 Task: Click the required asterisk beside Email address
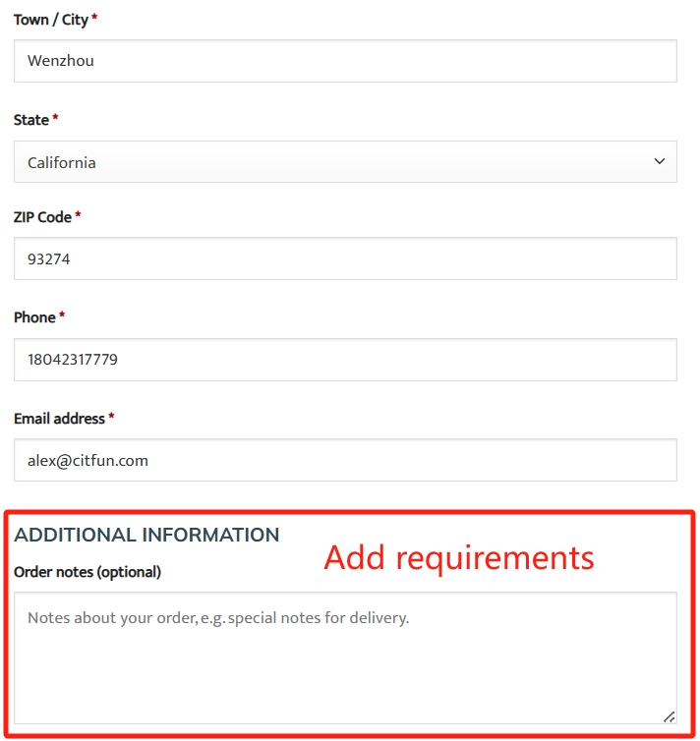[x=111, y=419]
